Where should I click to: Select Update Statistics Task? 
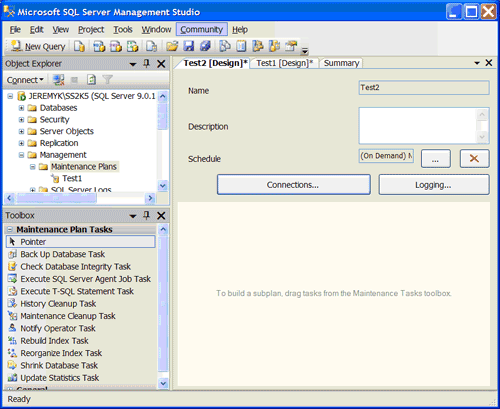[x=81, y=377]
